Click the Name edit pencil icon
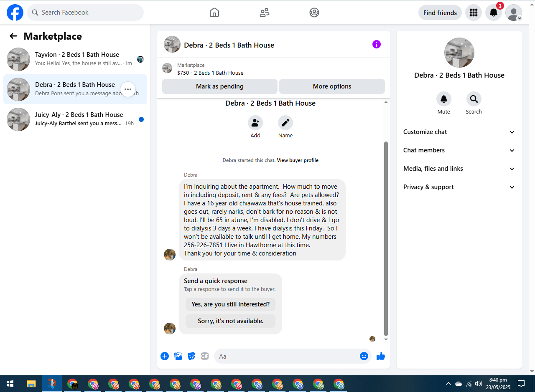This screenshot has width=535, height=392. tap(285, 123)
